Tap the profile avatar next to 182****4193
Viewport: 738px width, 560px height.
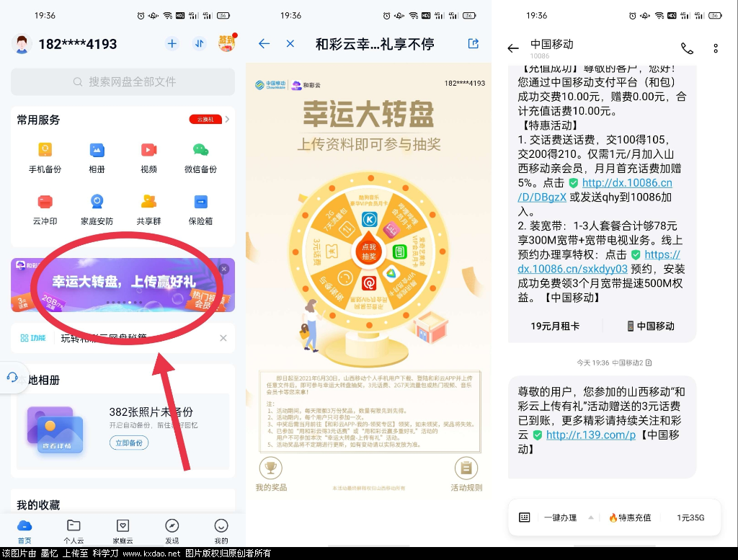(21, 44)
